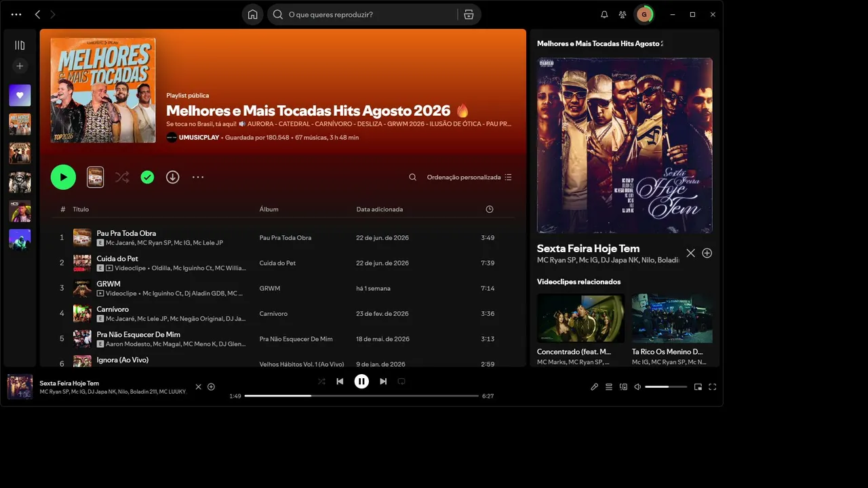The height and width of the screenshot is (488, 868).
Task: Select track 'Pra Não Esquecer De Mim'
Action: [138, 334]
